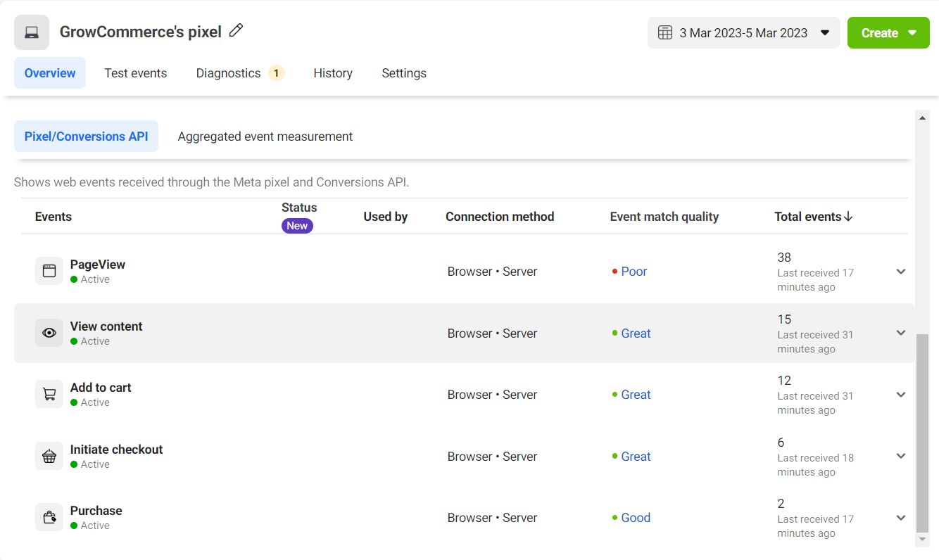The height and width of the screenshot is (560, 939).
Task: Click the Initiate checkout basket icon
Action: point(49,456)
